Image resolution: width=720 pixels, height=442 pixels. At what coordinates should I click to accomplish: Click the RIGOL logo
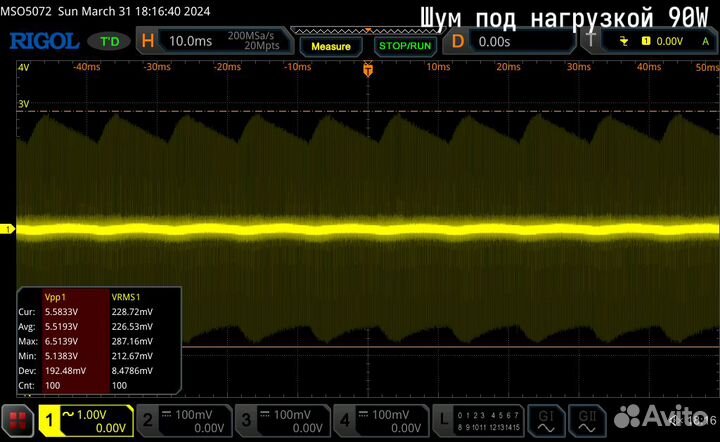(x=43, y=41)
